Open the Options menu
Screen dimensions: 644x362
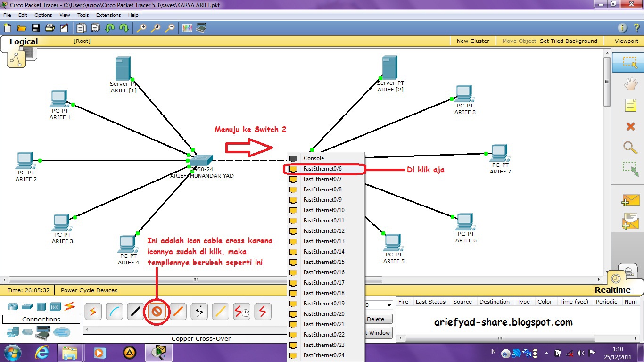click(43, 15)
